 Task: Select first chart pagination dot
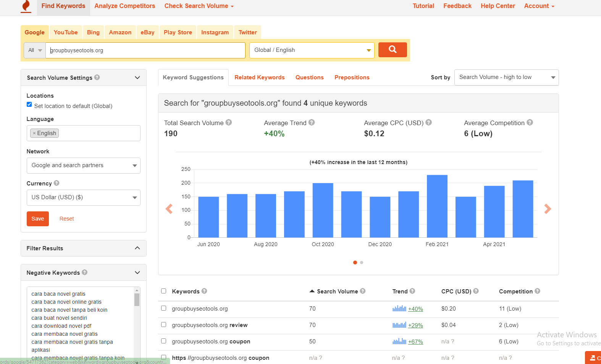[355, 263]
